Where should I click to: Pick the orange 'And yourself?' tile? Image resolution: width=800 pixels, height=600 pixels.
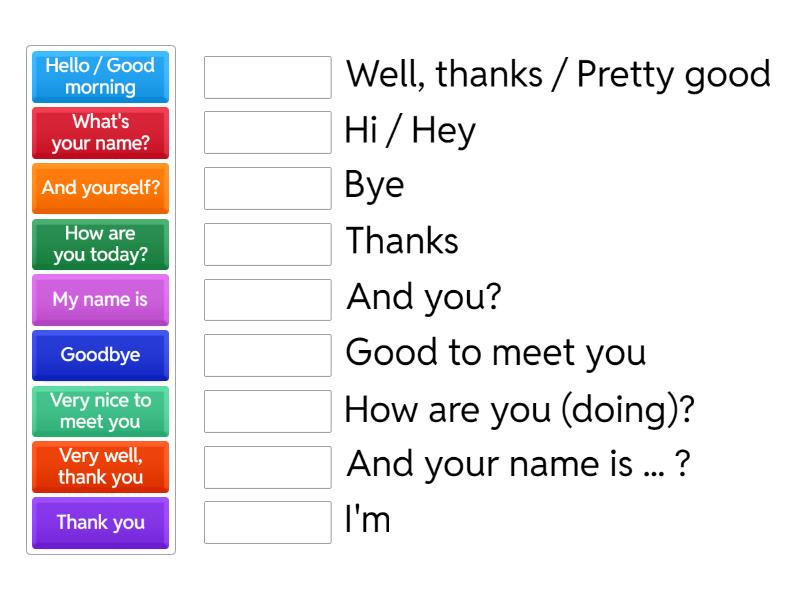[x=100, y=188]
